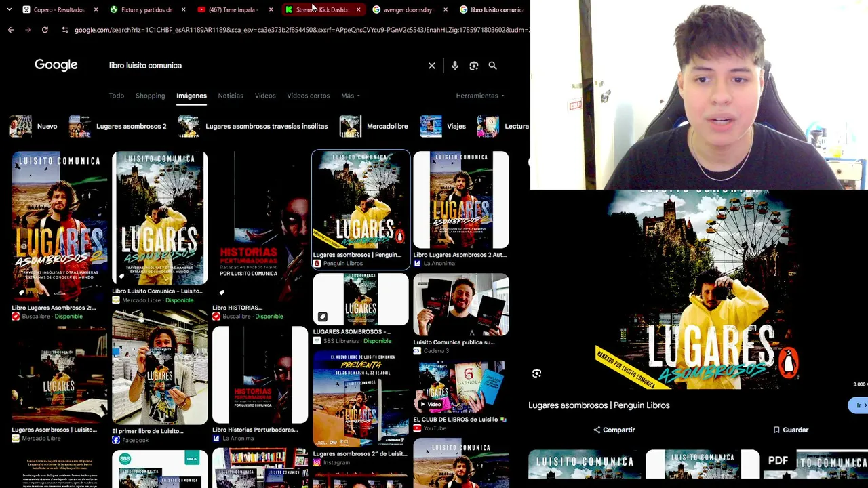Open EL CLUB DE LIBROS YouTube video thumbnail
The image size is (868, 488).
(x=461, y=387)
